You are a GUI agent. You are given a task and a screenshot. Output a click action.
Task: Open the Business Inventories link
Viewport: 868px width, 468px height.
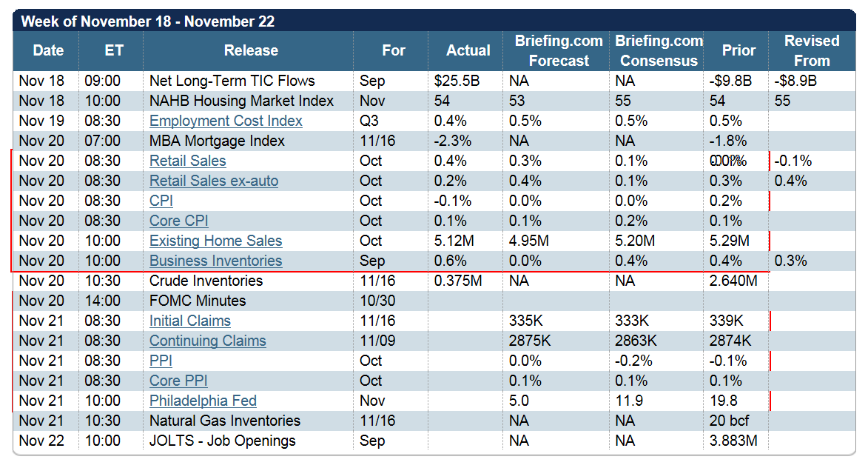pos(215,261)
